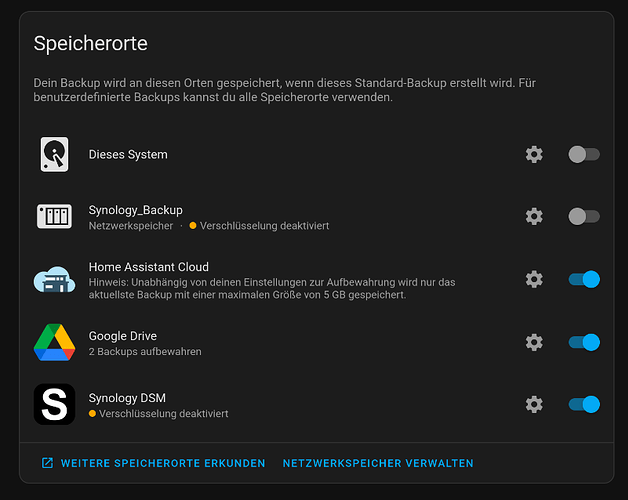Select the Home Assistant Cloud title

[x=149, y=267]
